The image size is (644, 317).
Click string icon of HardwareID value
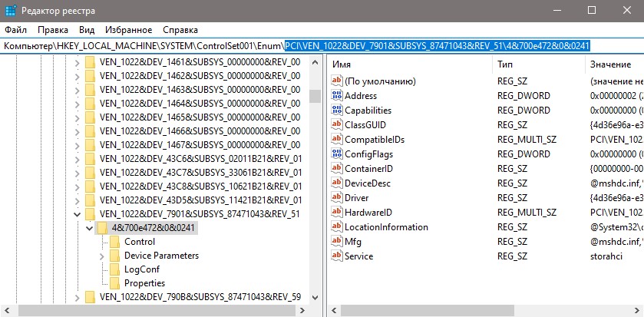coord(337,213)
